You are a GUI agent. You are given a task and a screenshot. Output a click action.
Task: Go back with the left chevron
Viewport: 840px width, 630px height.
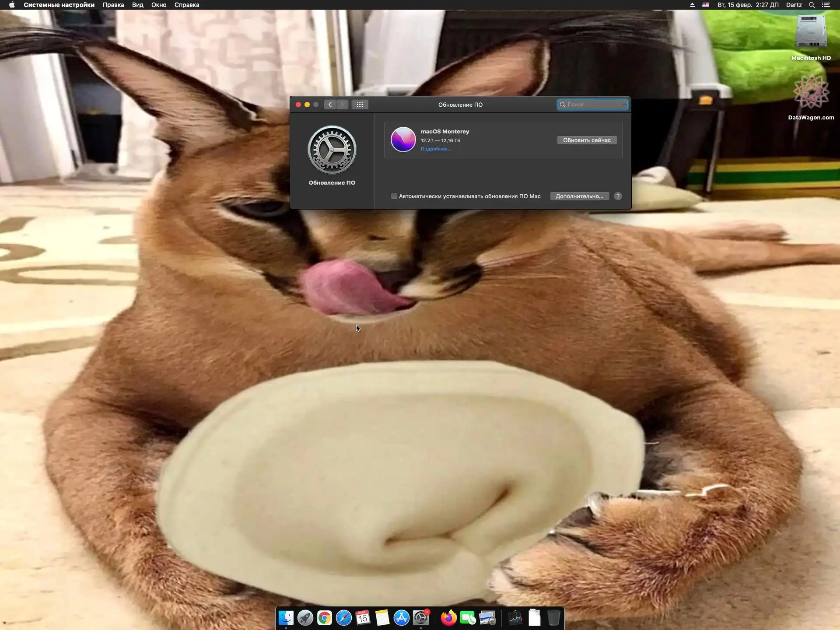pyautogui.click(x=330, y=105)
